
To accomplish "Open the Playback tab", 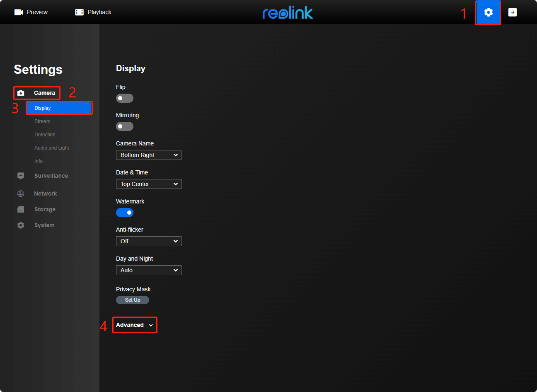I will tap(93, 12).
